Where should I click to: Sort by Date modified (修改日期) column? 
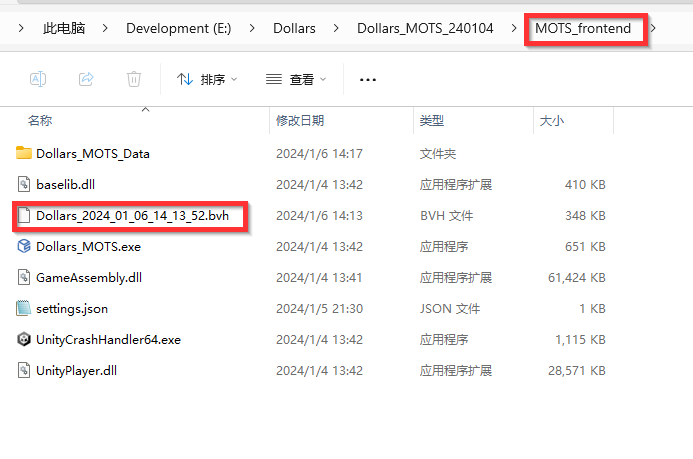tap(300, 121)
